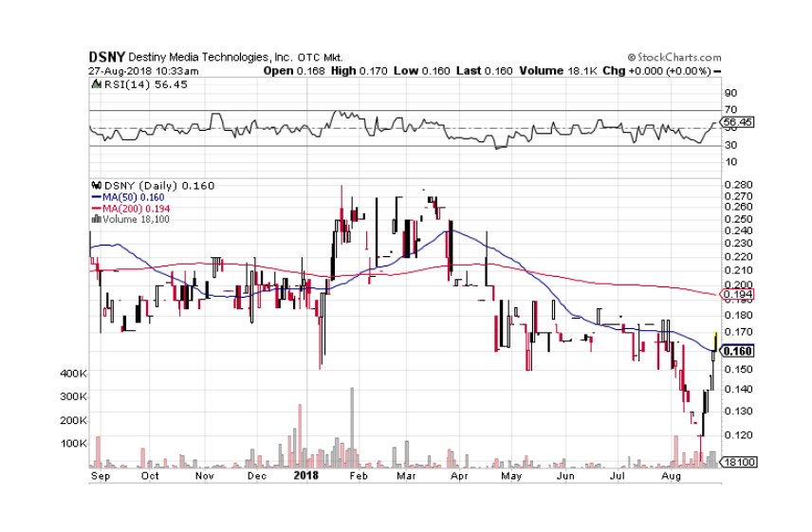Click the 0.280 price axis label
The width and height of the screenshot is (812, 532).
click(x=738, y=185)
